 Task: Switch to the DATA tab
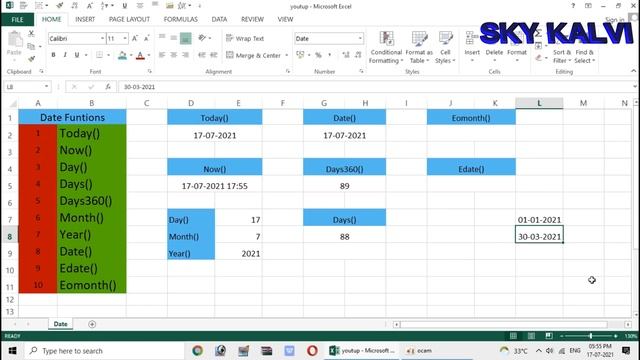(219, 19)
